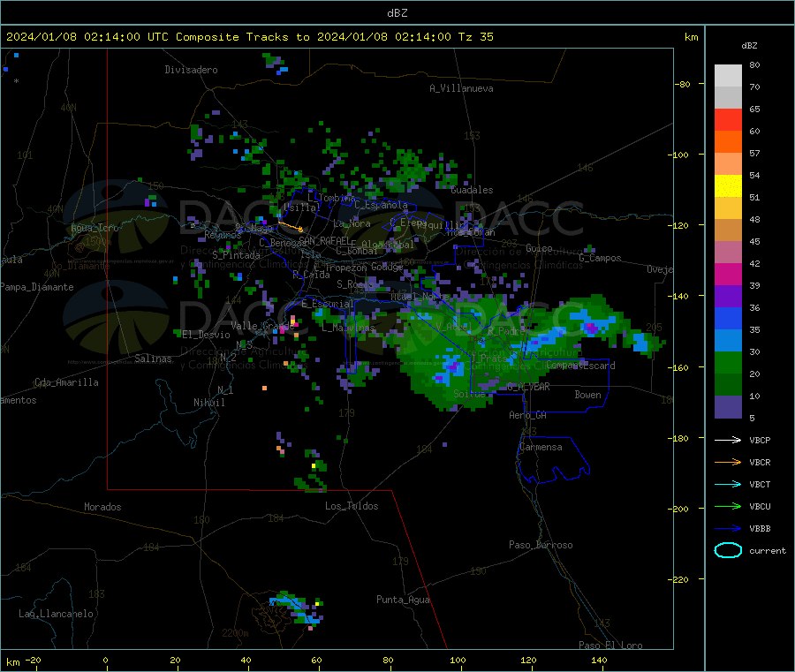This screenshot has height=672, width=795.
Task: Click the cyan VBCT arrow legend icon
Action: pos(728,485)
